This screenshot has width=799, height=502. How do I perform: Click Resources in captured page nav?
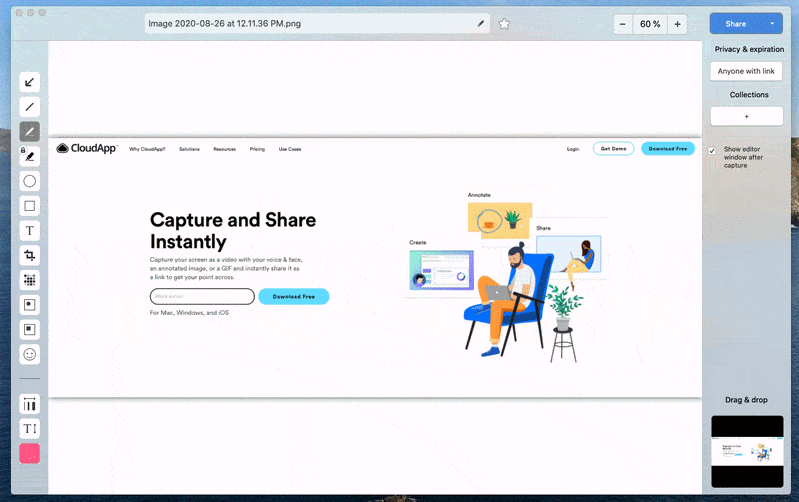224,149
